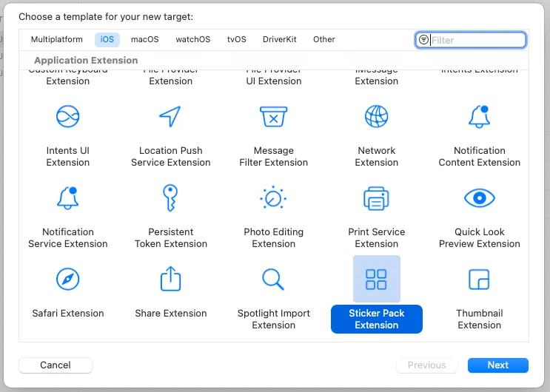Choose the Share Extension icon
The height and width of the screenshot is (392, 550).
tap(170, 279)
